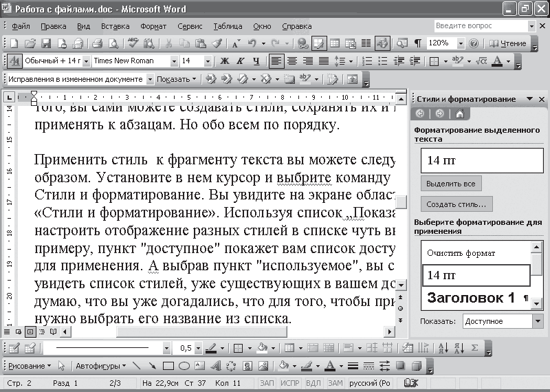The width and height of the screenshot is (550, 392).
Task: Select the Rectangle drawing tool
Action: (x=169, y=365)
